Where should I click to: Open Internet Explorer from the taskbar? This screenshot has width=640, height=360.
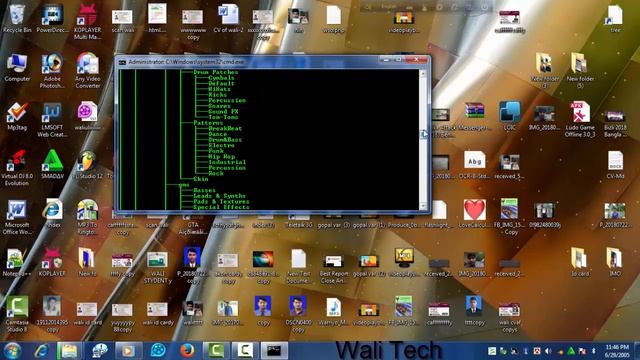point(41,351)
